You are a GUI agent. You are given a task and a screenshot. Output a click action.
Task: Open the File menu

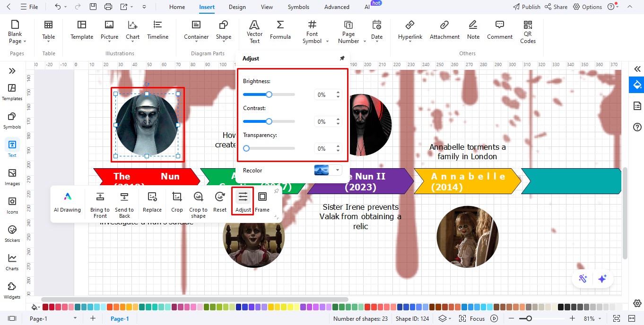tap(29, 7)
